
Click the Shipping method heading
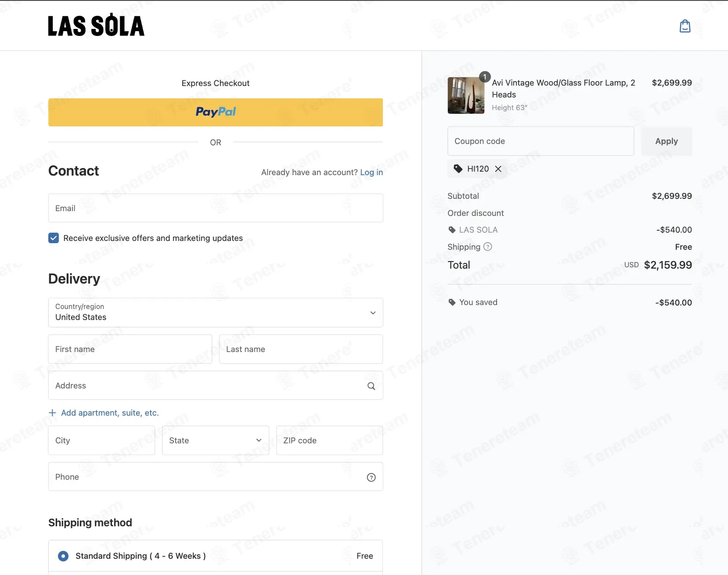point(90,522)
